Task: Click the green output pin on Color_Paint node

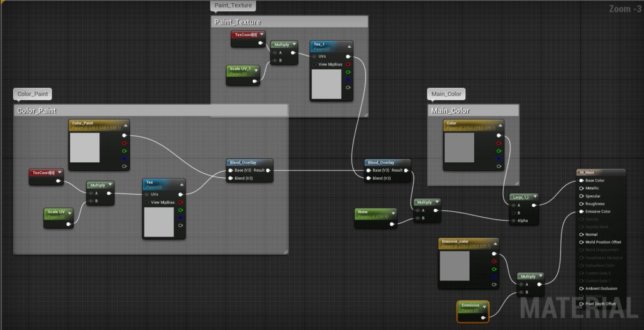Action: [125, 151]
